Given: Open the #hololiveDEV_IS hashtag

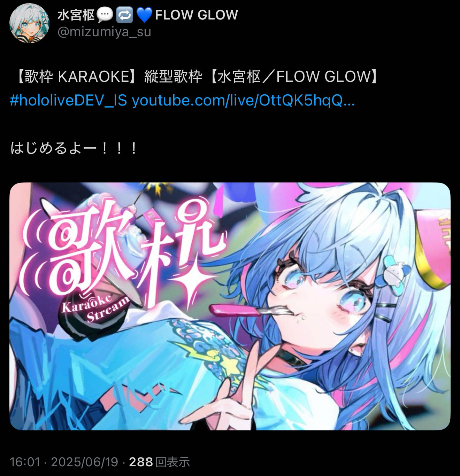Looking at the screenshot, I should (x=68, y=101).
